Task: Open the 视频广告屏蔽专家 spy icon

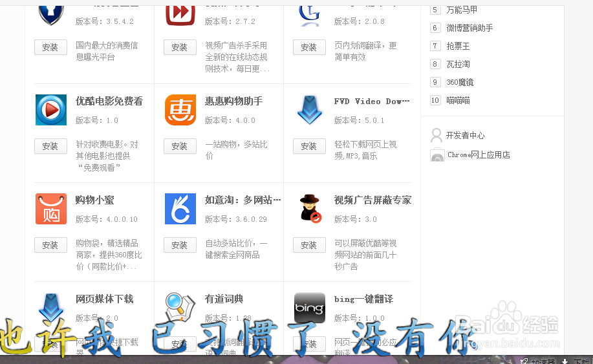Action: [310, 209]
